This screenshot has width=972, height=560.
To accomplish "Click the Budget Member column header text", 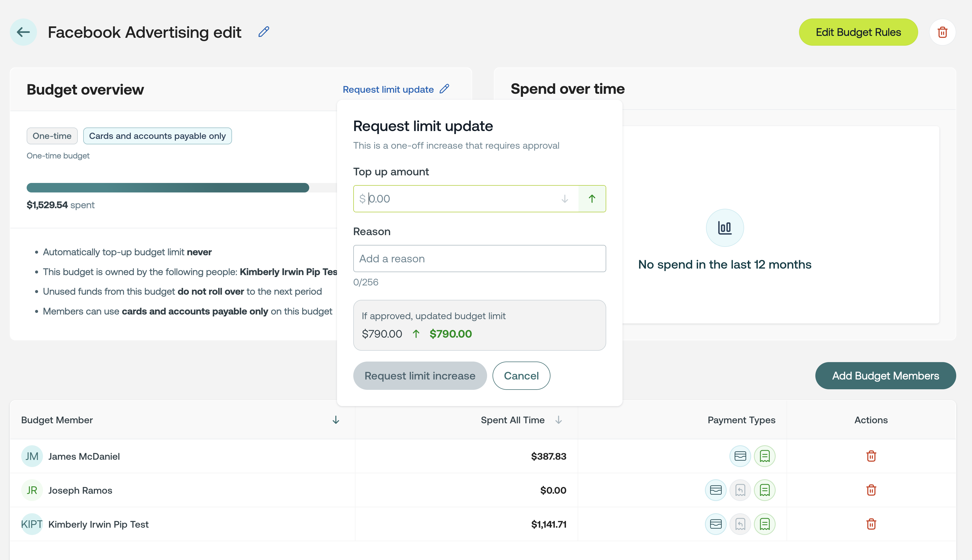I will [57, 420].
